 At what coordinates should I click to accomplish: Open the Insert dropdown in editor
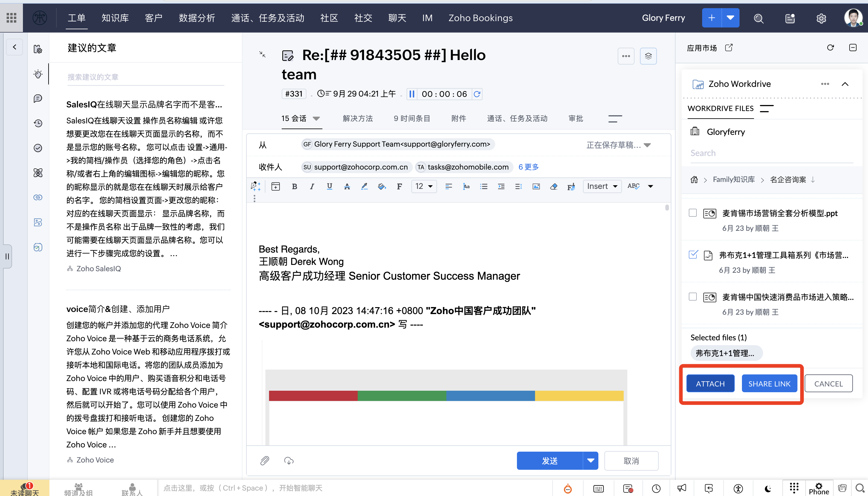click(x=602, y=186)
